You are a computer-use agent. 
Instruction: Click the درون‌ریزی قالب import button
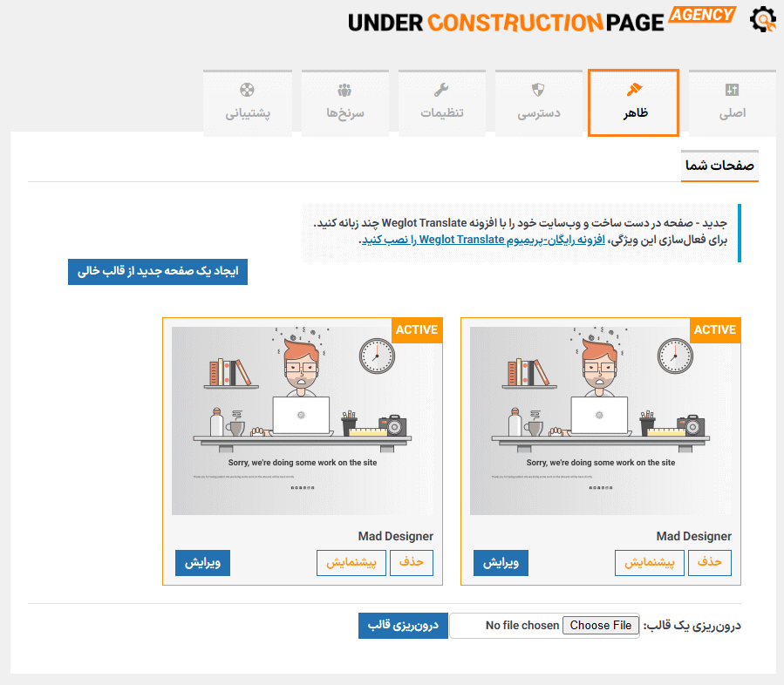click(402, 625)
